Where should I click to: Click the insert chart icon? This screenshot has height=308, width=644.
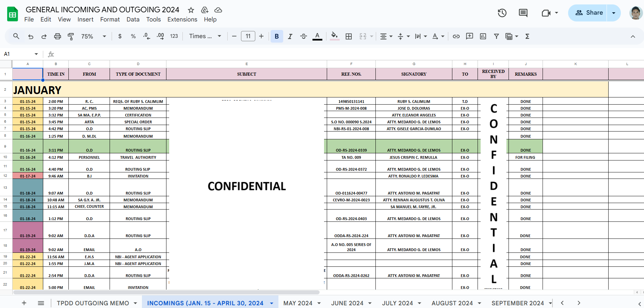(483, 36)
